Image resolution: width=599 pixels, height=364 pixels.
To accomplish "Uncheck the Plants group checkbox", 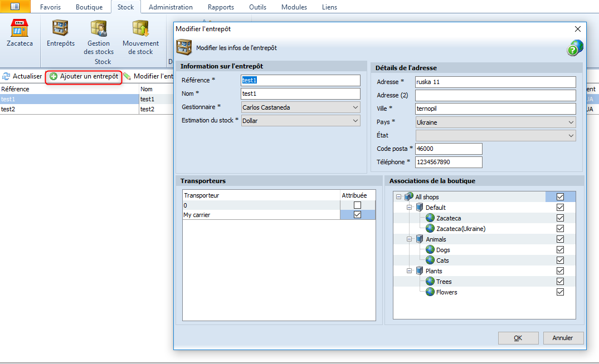I will 560,271.
